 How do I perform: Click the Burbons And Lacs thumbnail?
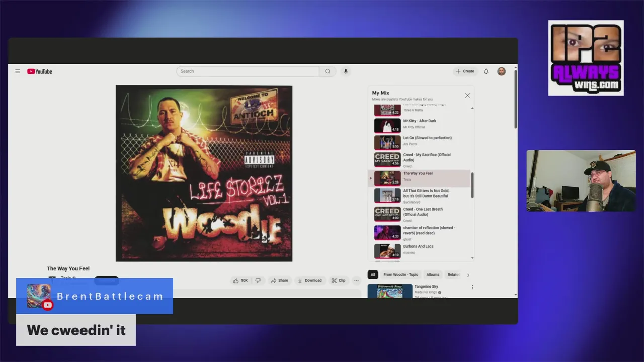click(387, 251)
